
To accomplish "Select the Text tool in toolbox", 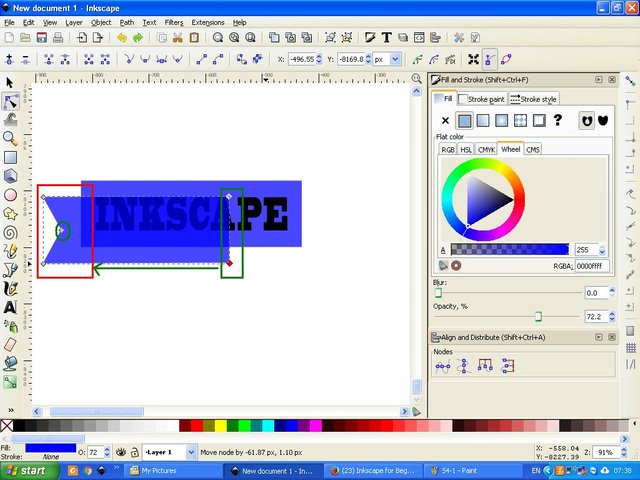I will [x=10, y=307].
